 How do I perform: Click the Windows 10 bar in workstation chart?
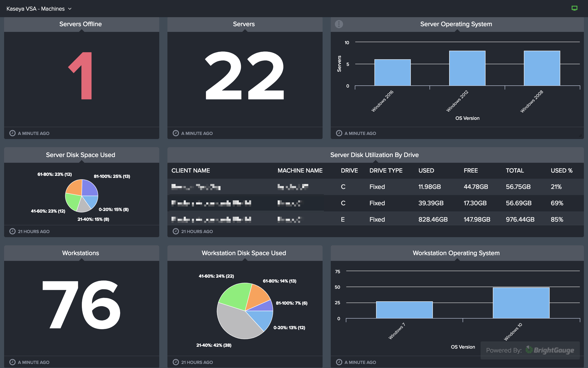click(x=521, y=303)
